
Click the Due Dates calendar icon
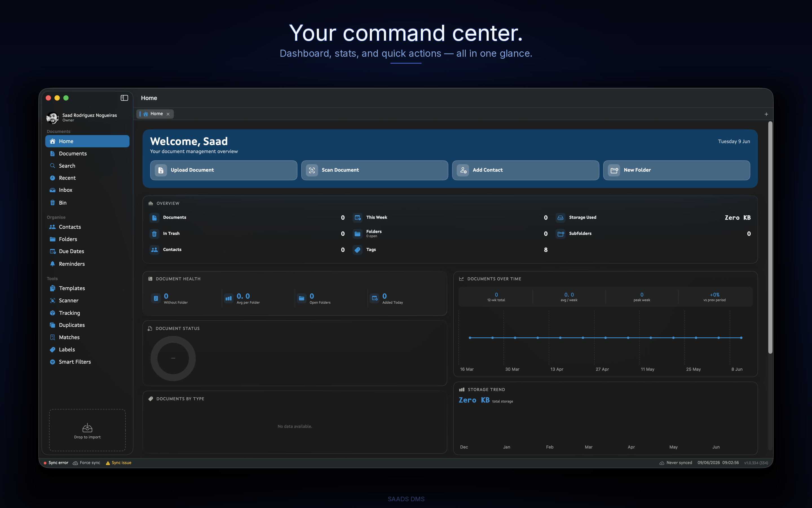pyautogui.click(x=52, y=251)
